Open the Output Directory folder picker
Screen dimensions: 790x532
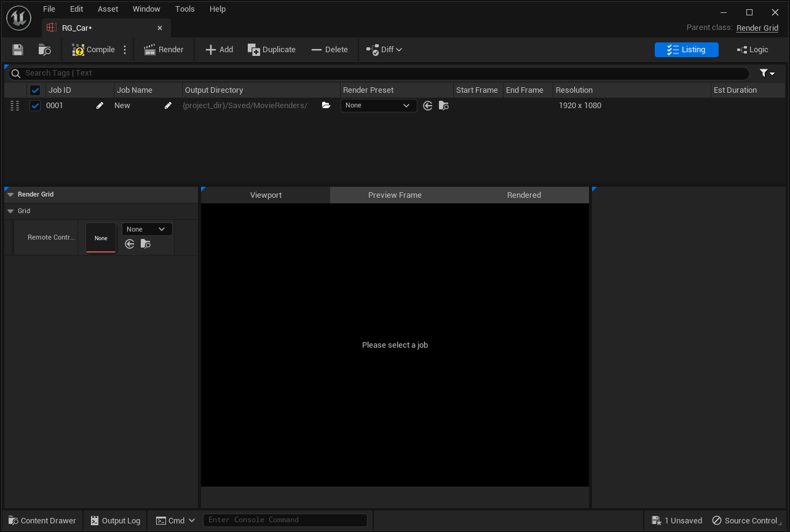(x=326, y=105)
